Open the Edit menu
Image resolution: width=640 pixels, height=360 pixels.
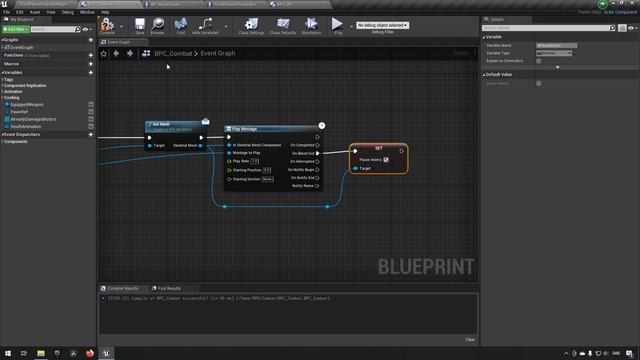point(19,12)
